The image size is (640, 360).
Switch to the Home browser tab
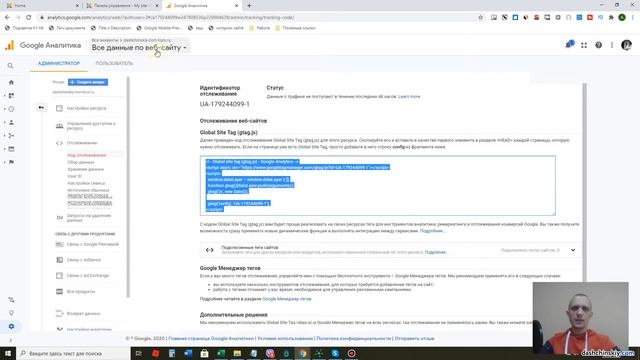[42, 6]
